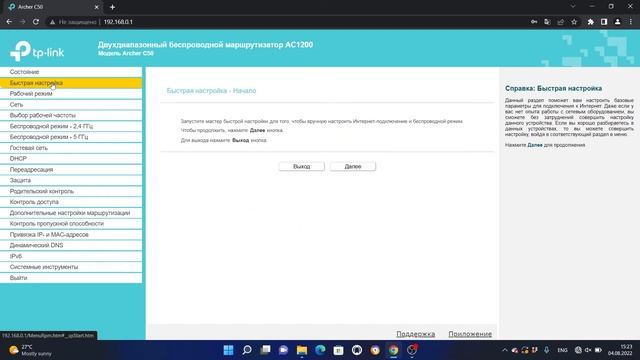Open the Поддержка link
The image size is (640, 360).
pyautogui.click(x=416, y=334)
